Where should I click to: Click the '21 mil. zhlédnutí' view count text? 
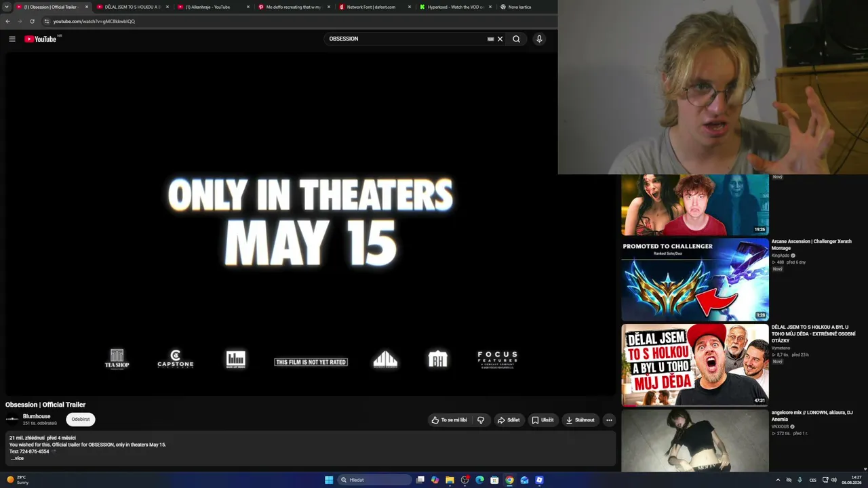coord(27,438)
